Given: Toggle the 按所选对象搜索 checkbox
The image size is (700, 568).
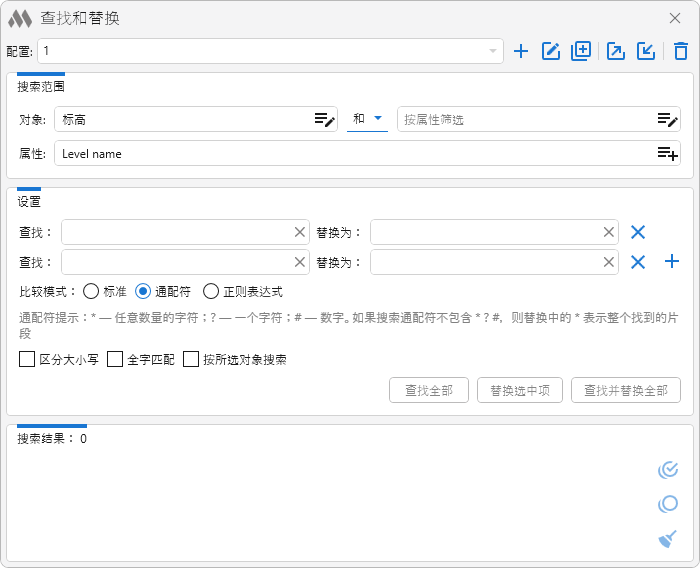Looking at the screenshot, I should [x=191, y=359].
